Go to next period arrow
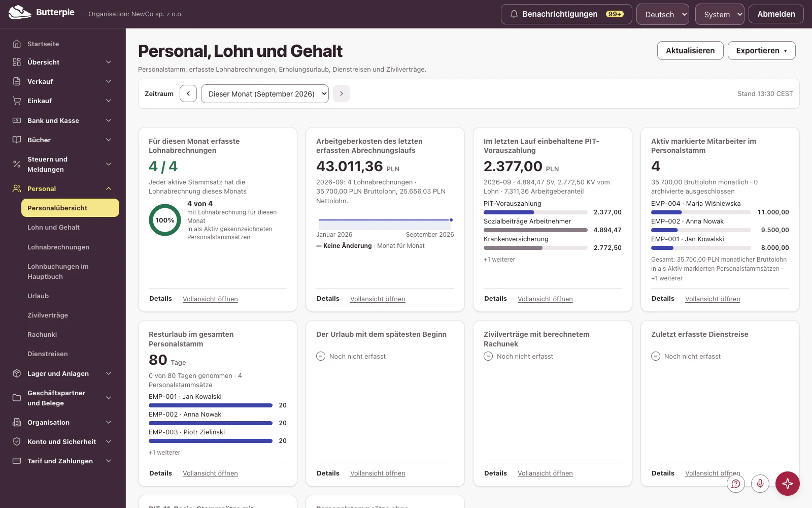Screen dimensions: 812x508 (x=342, y=93)
